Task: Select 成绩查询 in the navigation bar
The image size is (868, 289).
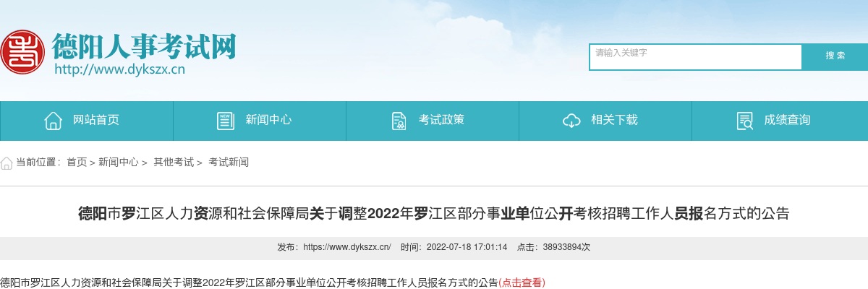Action: click(x=780, y=121)
